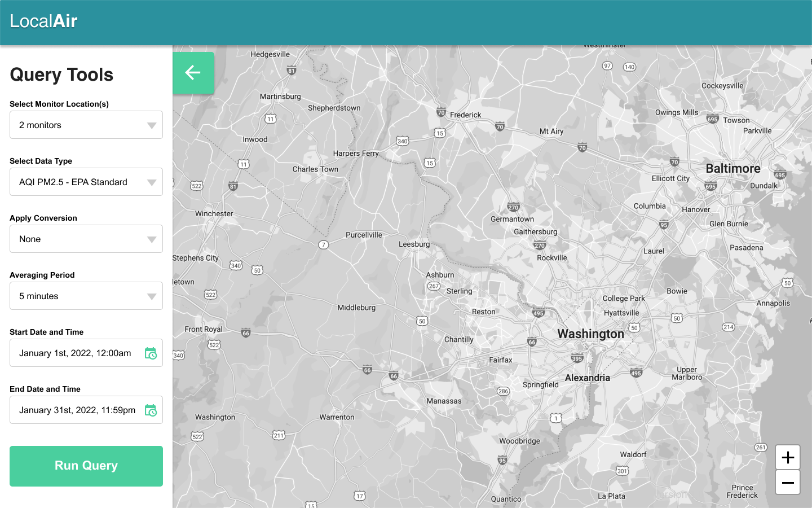812x508 pixels.
Task: Select the Inwood map label
Action: [255, 140]
